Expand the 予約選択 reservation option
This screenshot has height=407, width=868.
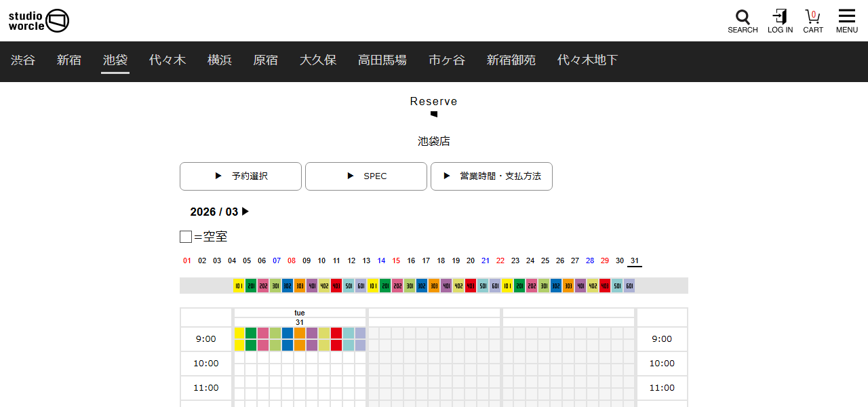pyautogui.click(x=240, y=176)
